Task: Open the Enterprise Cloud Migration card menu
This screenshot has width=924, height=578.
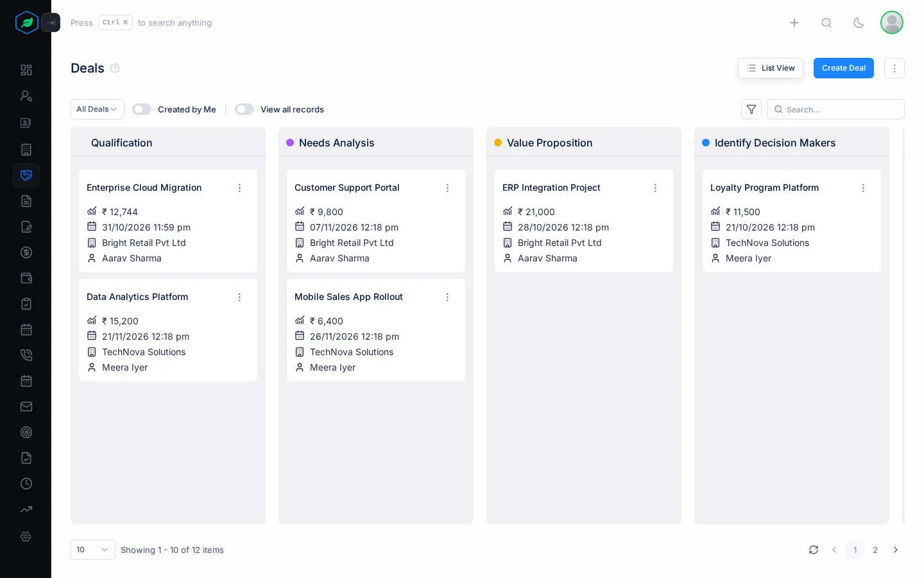Action: (x=239, y=188)
